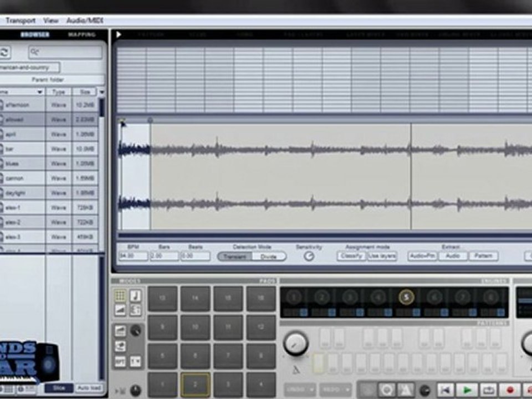This screenshot has width=532, height=399.
Task: Click the metronome button in the transport bar
Action: pos(406,390)
